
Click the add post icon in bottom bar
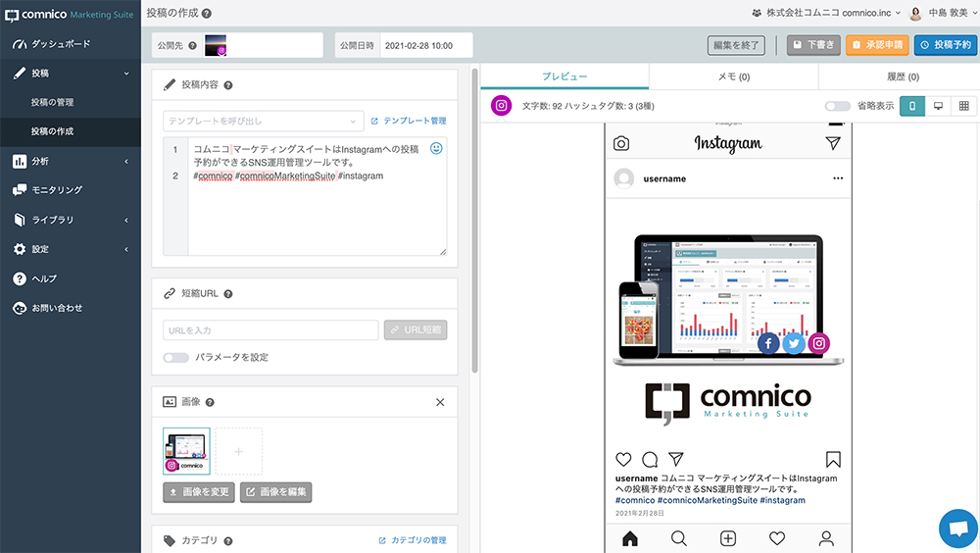click(x=728, y=538)
